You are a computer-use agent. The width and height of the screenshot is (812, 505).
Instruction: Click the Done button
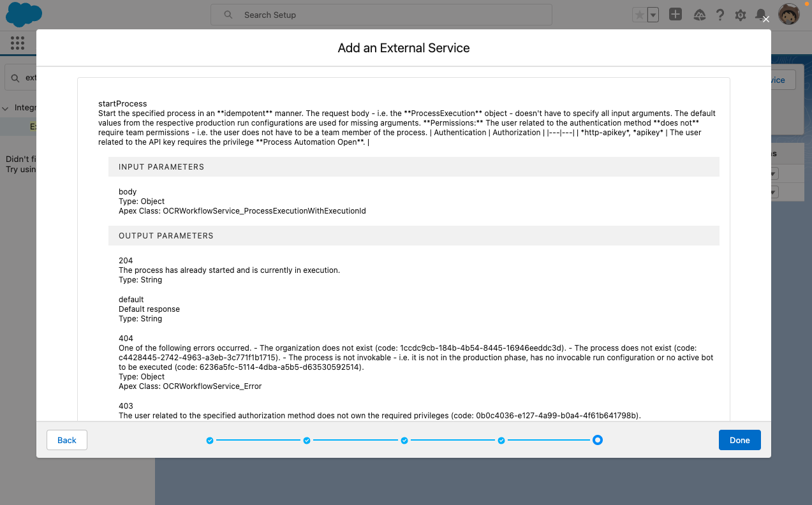point(740,441)
